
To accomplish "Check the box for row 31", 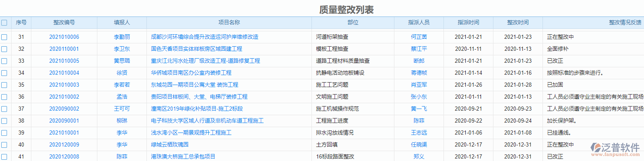I will 4,37.
